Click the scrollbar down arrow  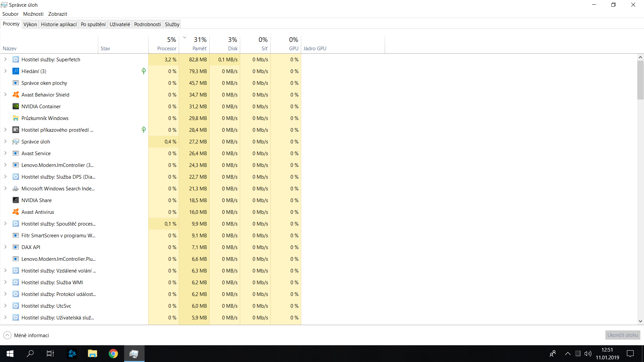click(x=640, y=321)
